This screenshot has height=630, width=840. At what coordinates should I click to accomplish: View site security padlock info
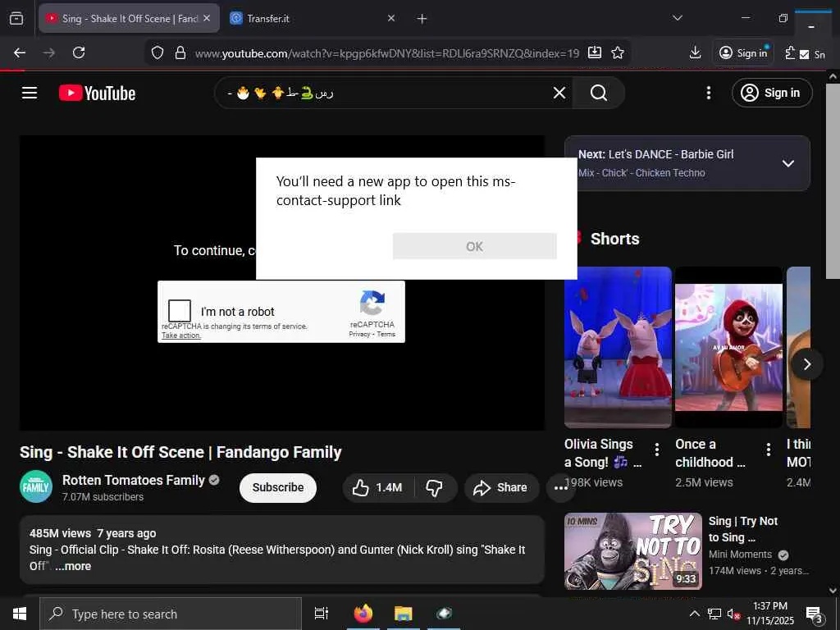tap(180, 53)
